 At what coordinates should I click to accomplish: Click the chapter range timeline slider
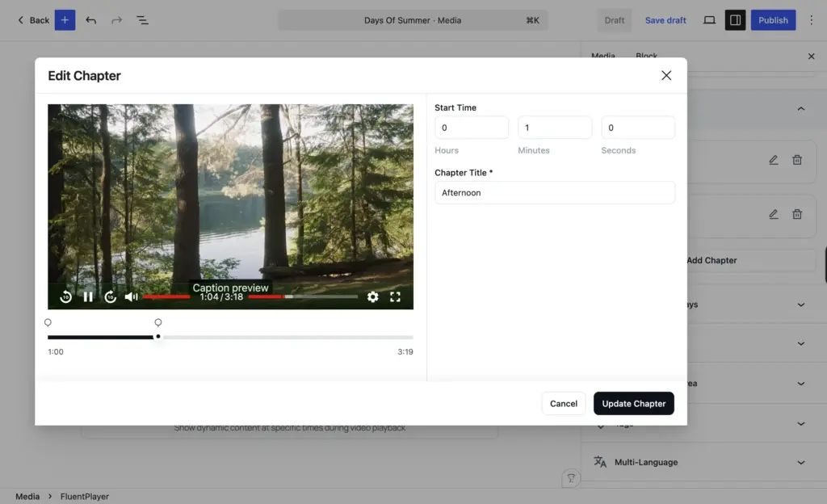[230, 337]
